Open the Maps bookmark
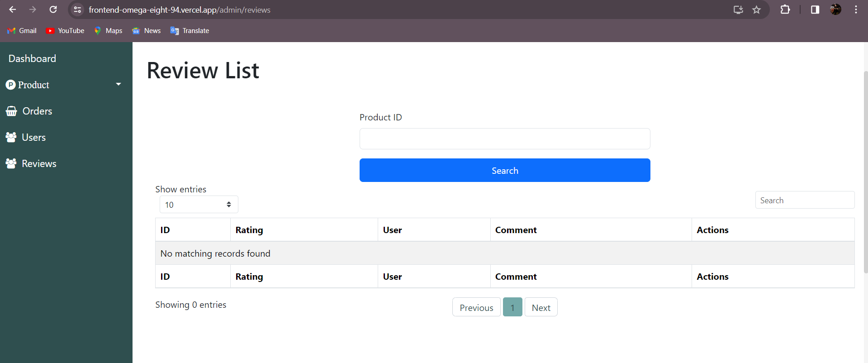The height and width of the screenshot is (363, 868). [108, 31]
